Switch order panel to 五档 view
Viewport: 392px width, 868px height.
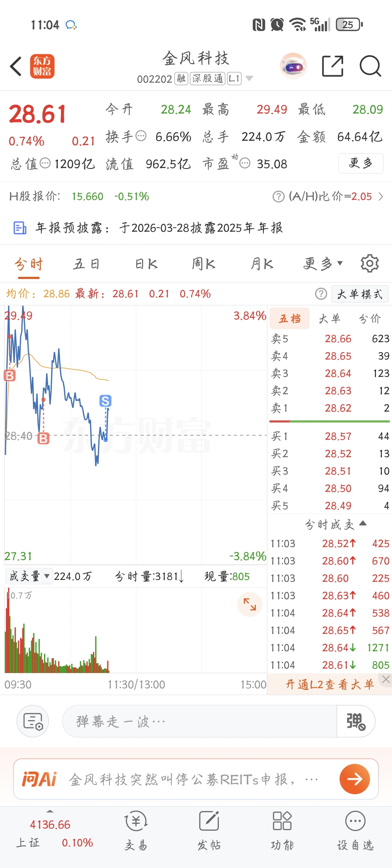click(290, 318)
